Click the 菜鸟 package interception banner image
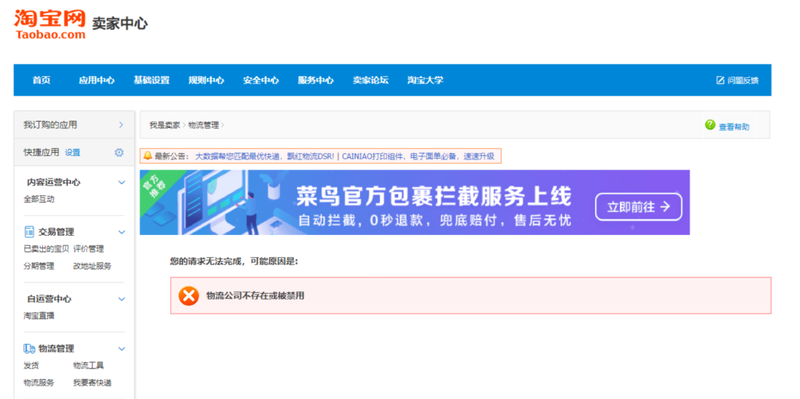800x399 pixels. coord(415,203)
